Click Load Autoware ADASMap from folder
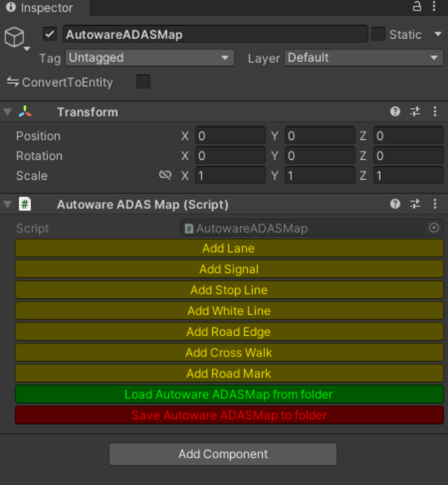 (230, 394)
